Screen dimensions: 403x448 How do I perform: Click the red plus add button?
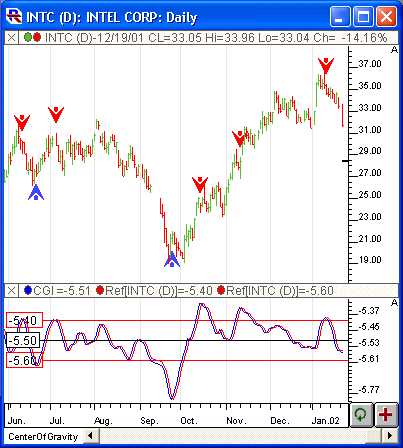pyautogui.click(x=386, y=415)
